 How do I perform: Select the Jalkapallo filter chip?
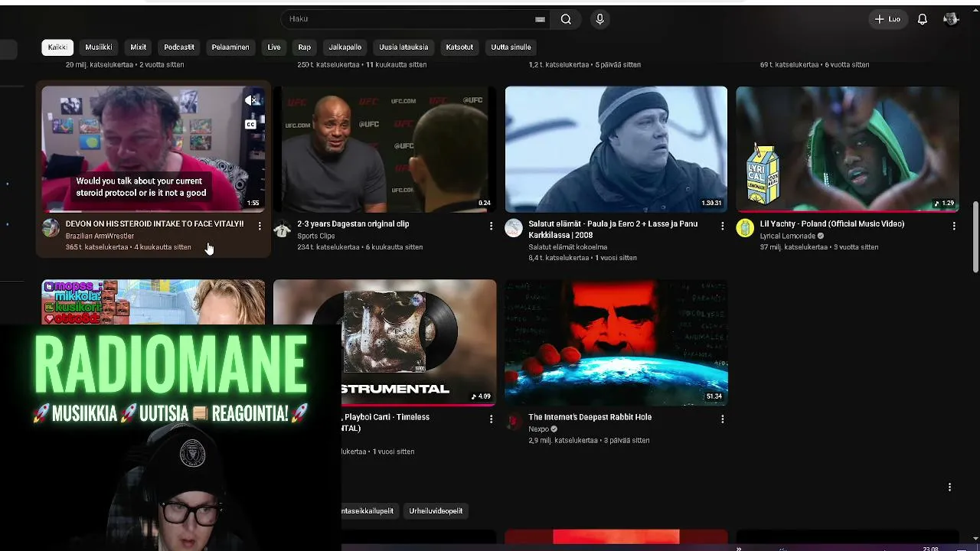345,47
